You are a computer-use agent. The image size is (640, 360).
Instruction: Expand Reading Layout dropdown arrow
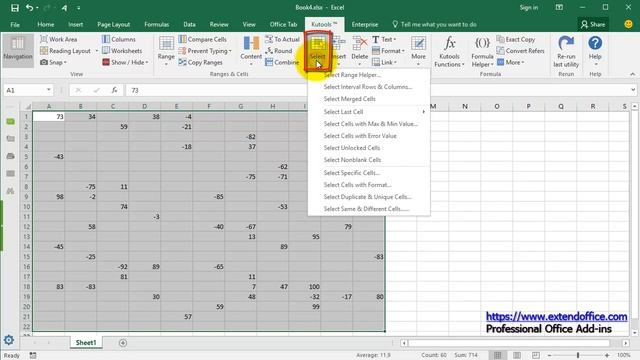(97, 51)
